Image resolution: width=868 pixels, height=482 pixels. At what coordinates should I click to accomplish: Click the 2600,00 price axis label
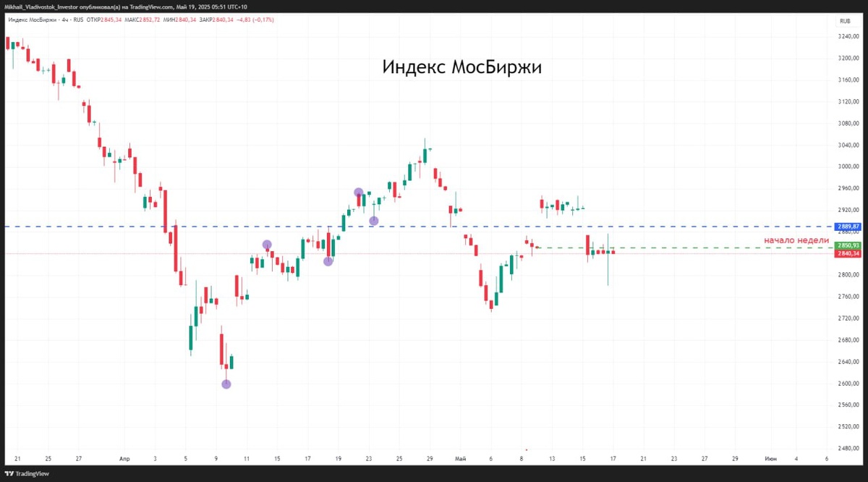click(847, 384)
